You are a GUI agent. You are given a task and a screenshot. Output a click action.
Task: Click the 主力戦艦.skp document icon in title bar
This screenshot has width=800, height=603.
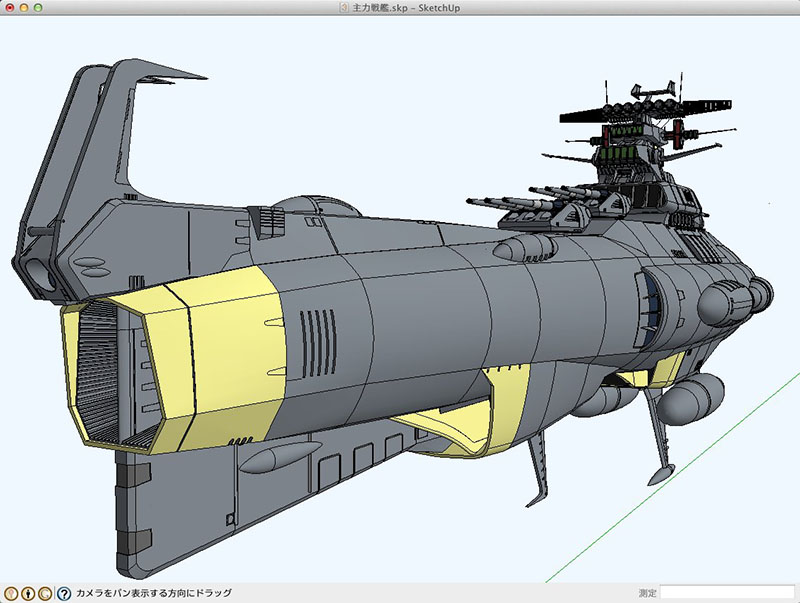click(344, 8)
